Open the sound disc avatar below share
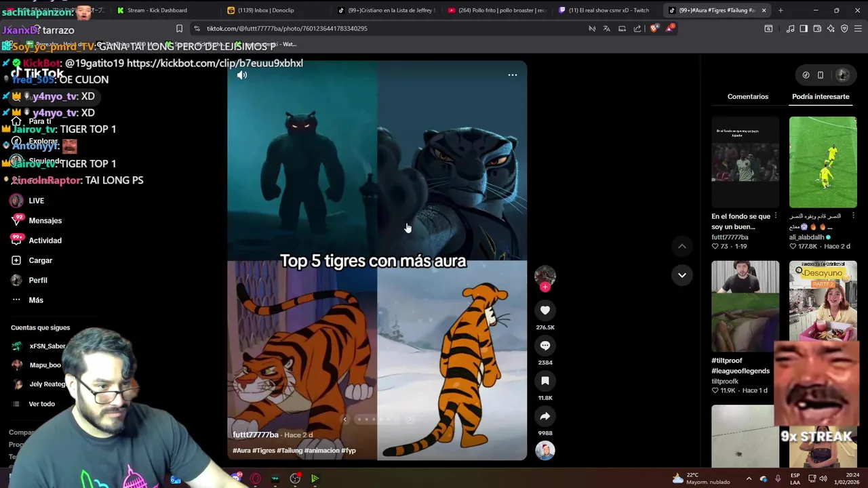The image size is (868, 488). click(545, 451)
